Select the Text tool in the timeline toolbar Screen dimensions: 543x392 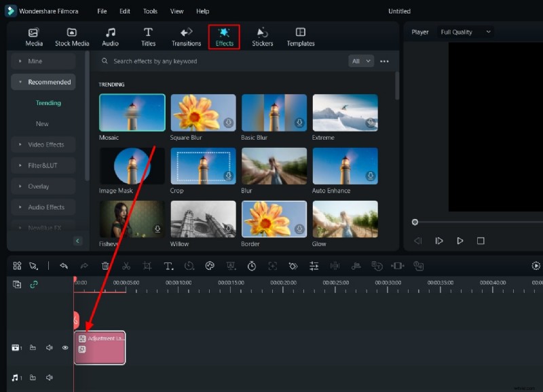click(x=168, y=266)
